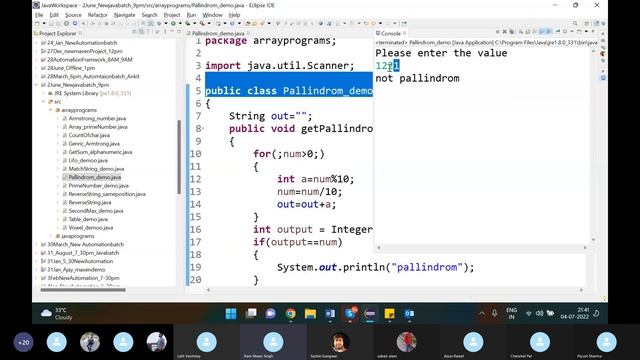Image resolution: width=640 pixels, height=360 pixels.
Task: Expand the javaprograms package
Action: tap(51, 236)
